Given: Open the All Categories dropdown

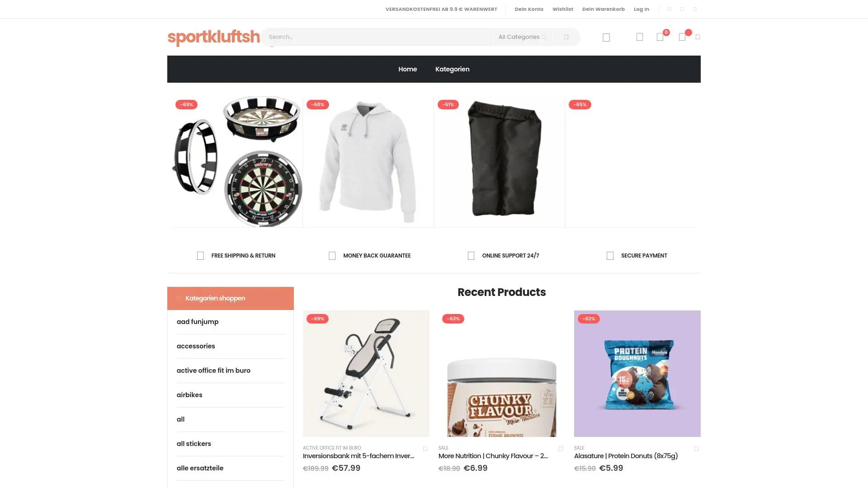Looking at the screenshot, I should click(x=522, y=37).
